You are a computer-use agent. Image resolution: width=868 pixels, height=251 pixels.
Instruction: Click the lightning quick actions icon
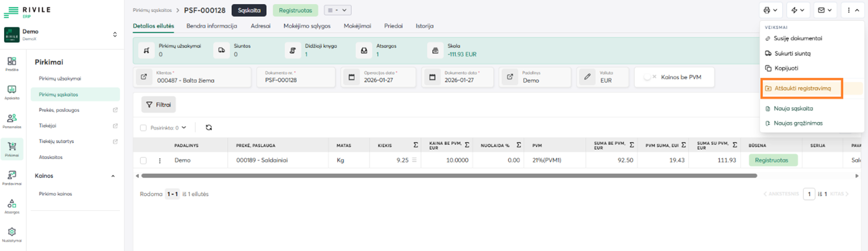[x=798, y=10]
